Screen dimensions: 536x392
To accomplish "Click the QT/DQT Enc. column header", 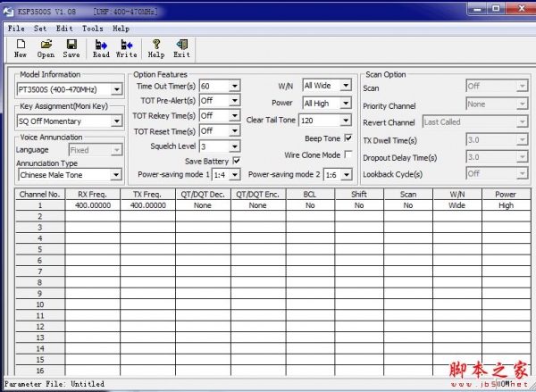I will pyautogui.click(x=258, y=195).
